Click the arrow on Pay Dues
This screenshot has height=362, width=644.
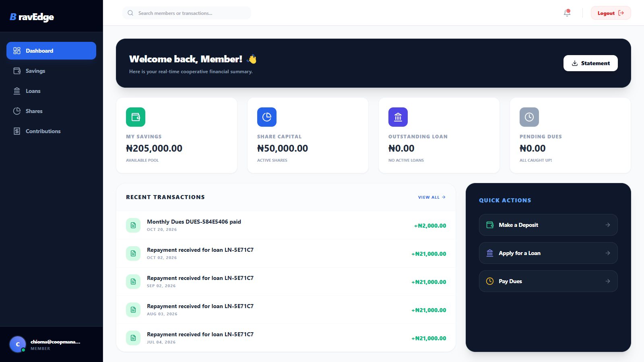pos(608,281)
